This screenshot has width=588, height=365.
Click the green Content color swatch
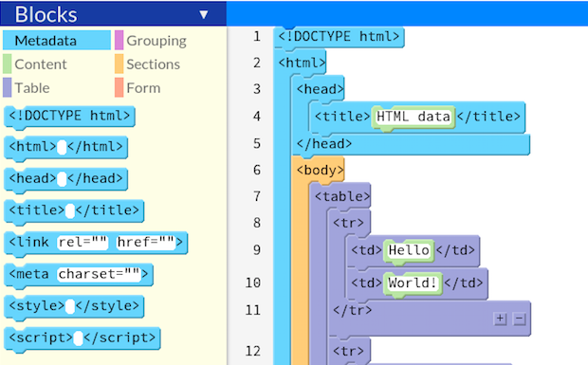point(8,64)
